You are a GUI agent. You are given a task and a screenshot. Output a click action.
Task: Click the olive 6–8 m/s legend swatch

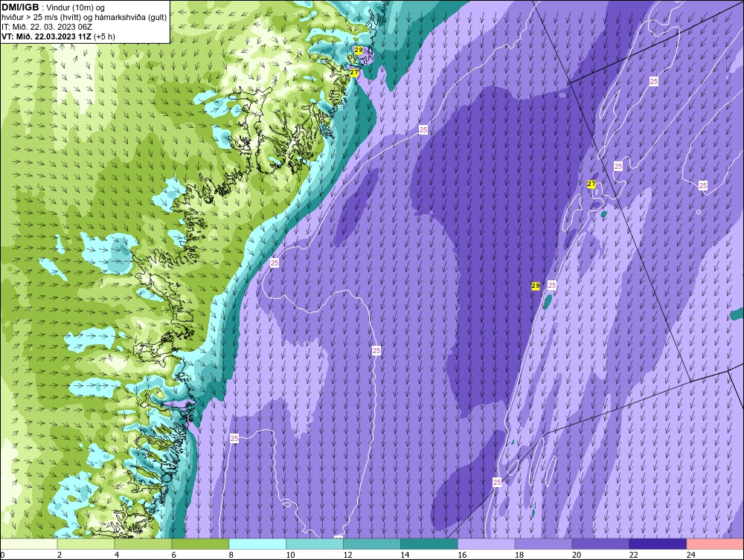pyautogui.click(x=200, y=544)
